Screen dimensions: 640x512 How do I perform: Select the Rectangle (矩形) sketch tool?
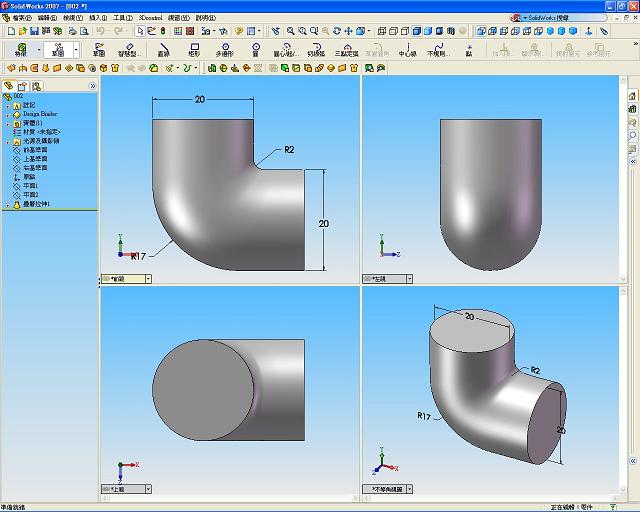tap(194, 50)
